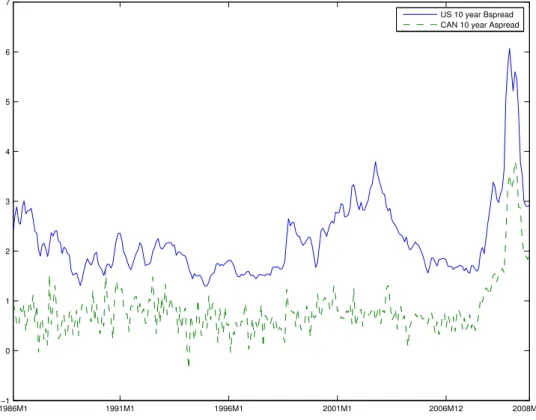The image size is (536, 420).
Task: Click the x-axis label 2001M1
Action: tap(337, 408)
